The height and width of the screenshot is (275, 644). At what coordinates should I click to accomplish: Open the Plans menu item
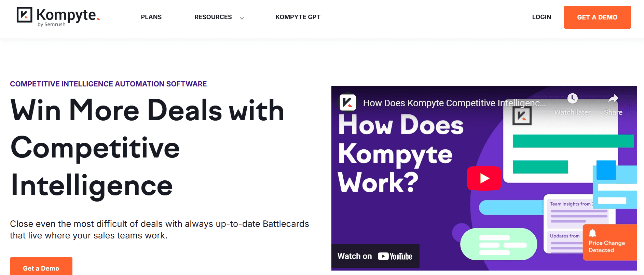point(151,17)
